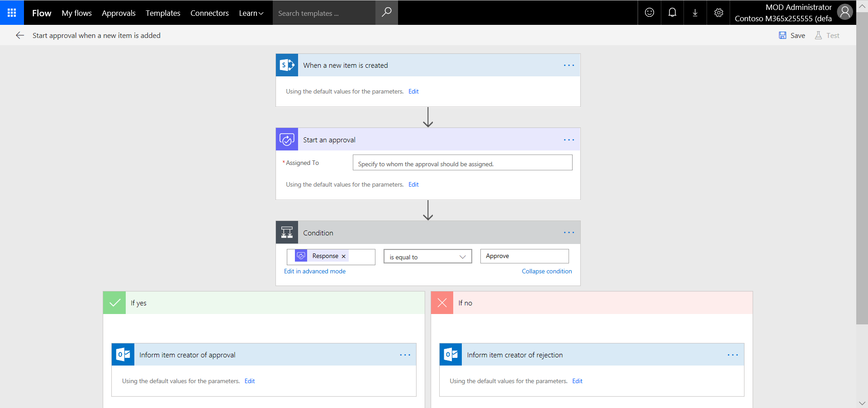Click Collapse condition link

point(547,271)
